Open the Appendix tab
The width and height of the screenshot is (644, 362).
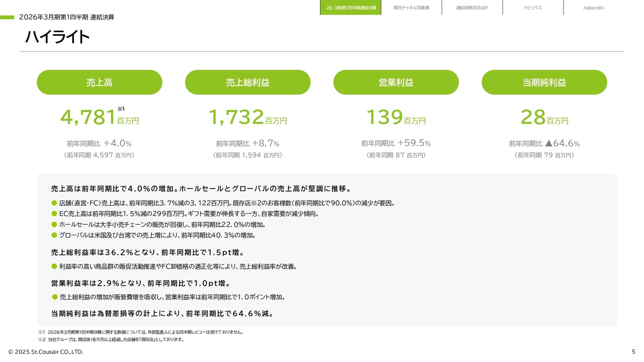(x=593, y=8)
